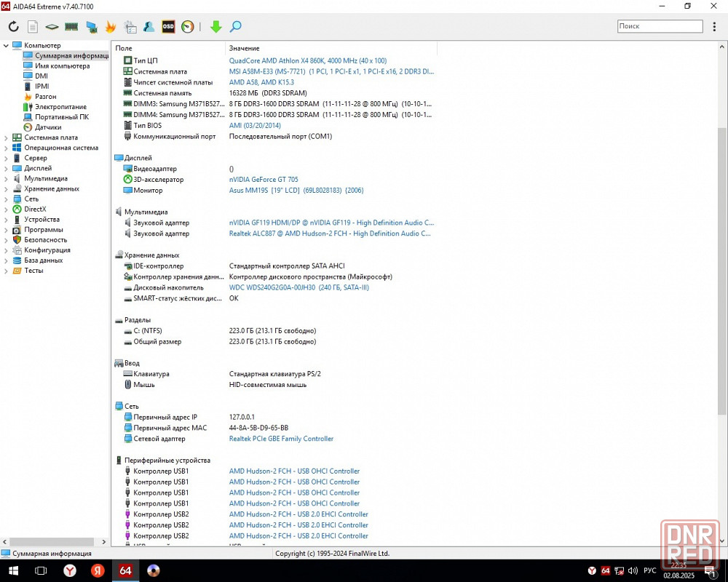Select the Конфигурация tree category

tap(47, 250)
